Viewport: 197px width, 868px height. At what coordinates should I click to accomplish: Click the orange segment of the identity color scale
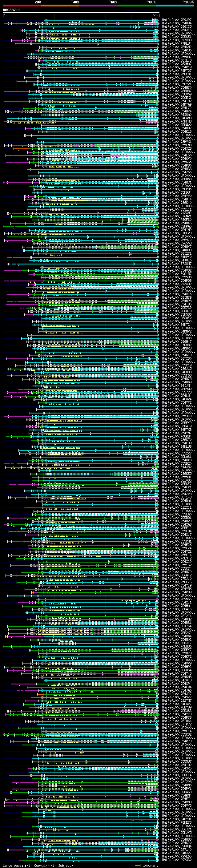click(x=60, y=6)
